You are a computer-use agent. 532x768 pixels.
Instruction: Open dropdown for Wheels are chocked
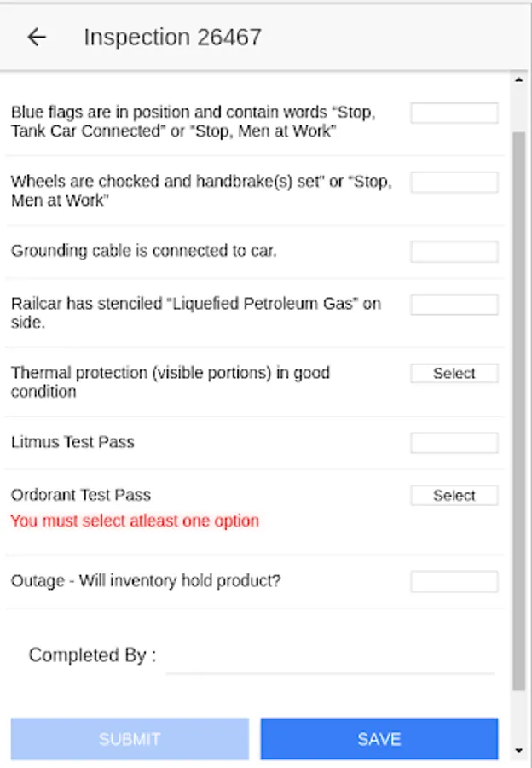click(454, 183)
